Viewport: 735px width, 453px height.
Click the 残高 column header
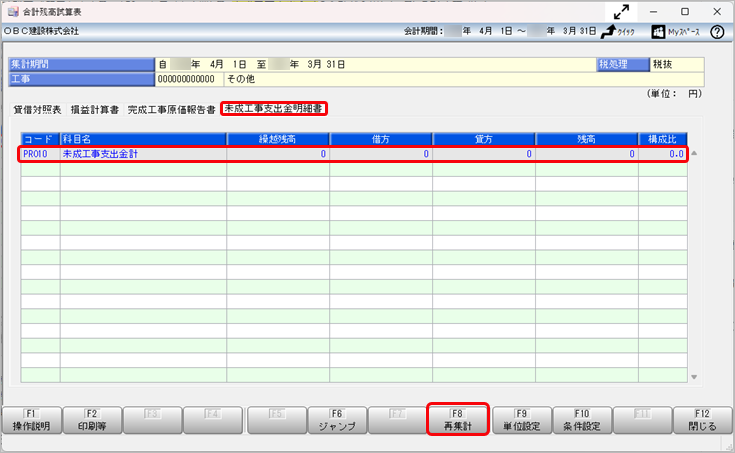pyautogui.click(x=587, y=139)
